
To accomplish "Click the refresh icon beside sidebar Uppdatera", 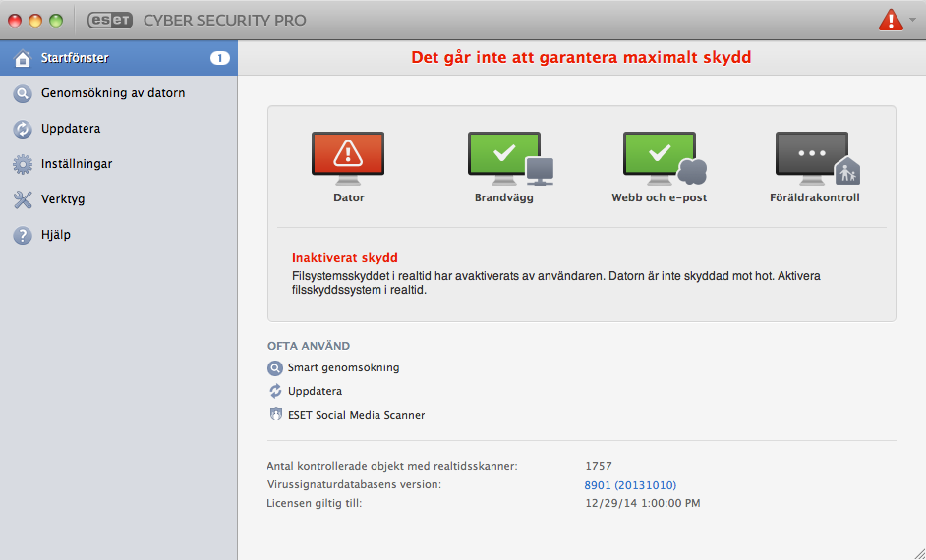I will 23,129.
